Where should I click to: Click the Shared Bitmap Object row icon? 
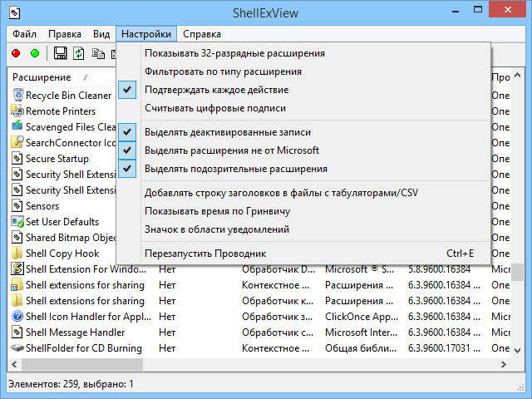tap(17, 238)
